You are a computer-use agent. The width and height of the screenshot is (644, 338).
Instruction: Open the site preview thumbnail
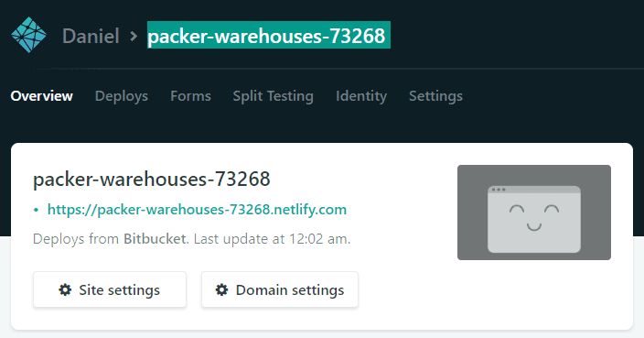pos(534,213)
